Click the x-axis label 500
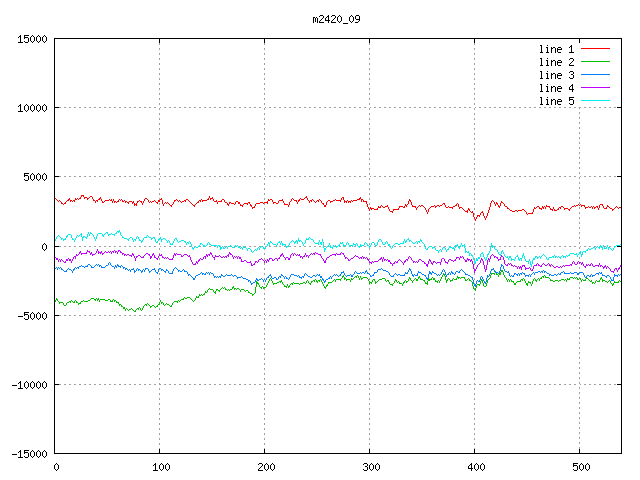The height and width of the screenshot is (480, 640). (581, 467)
